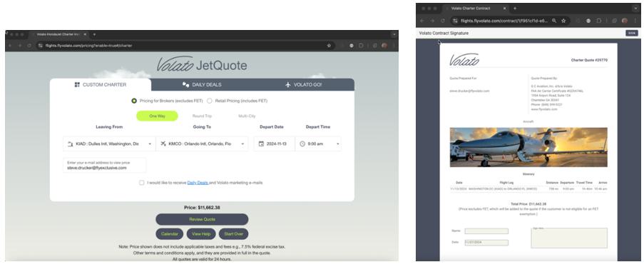Screen dimensions: 644x267
Task: Go forward in the Charter Contract window
Action: (432, 21)
